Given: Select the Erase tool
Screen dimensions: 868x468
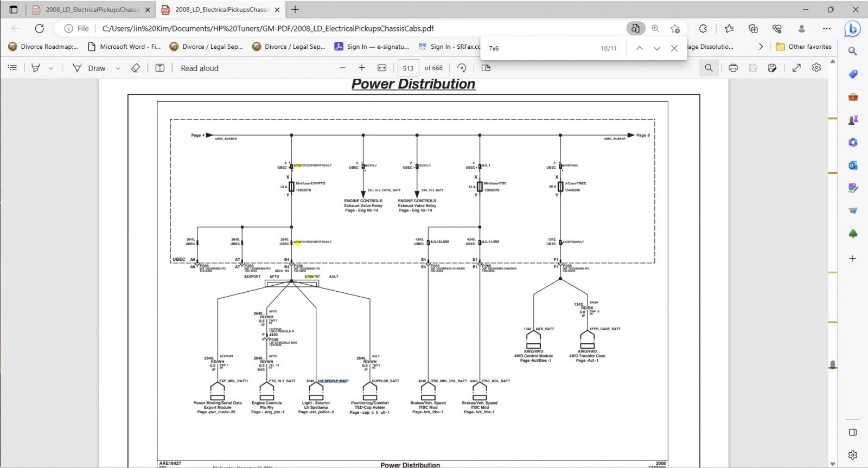Looking at the screenshot, I should click(136, 68).
